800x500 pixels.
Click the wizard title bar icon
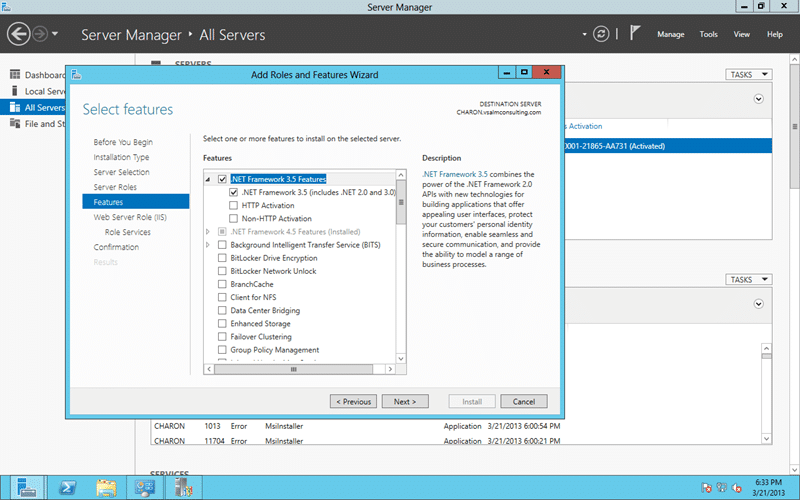pos(77,75)
